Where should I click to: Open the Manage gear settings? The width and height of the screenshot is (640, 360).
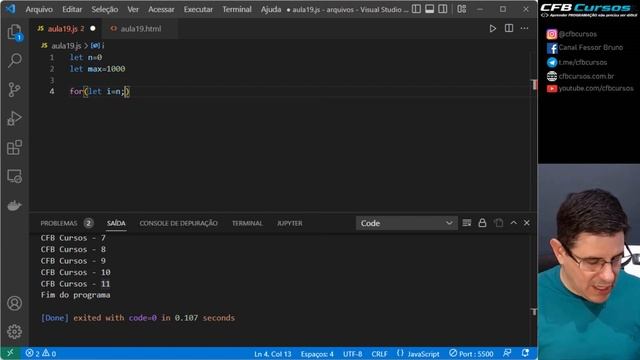tap(15, 331)
